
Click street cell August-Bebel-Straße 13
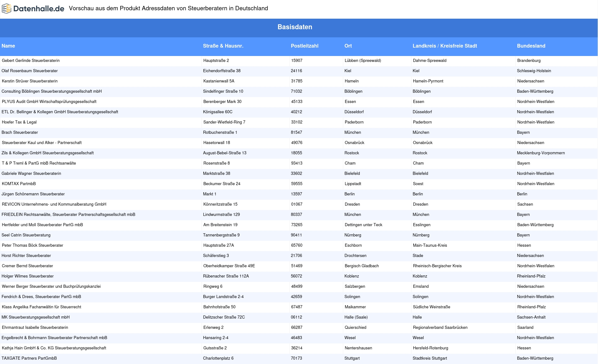pos(225,153)
